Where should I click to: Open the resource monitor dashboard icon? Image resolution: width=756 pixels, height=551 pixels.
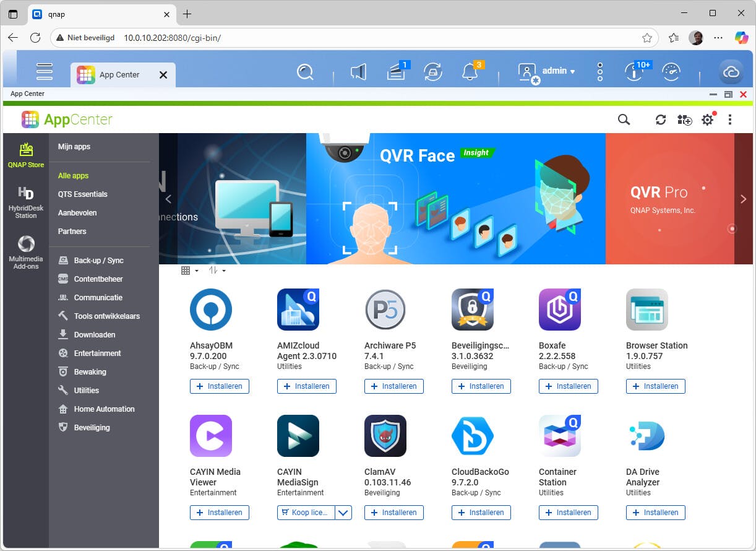[672, 71]
